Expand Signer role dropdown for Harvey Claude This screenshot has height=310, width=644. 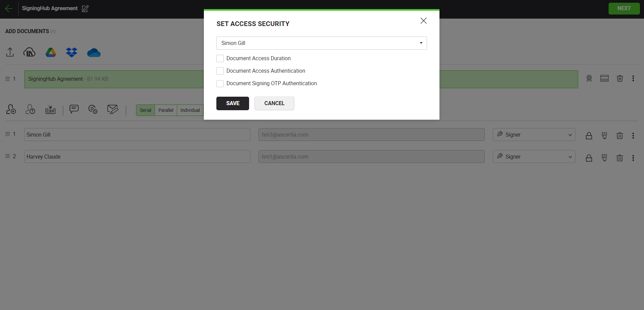point(534,157)
